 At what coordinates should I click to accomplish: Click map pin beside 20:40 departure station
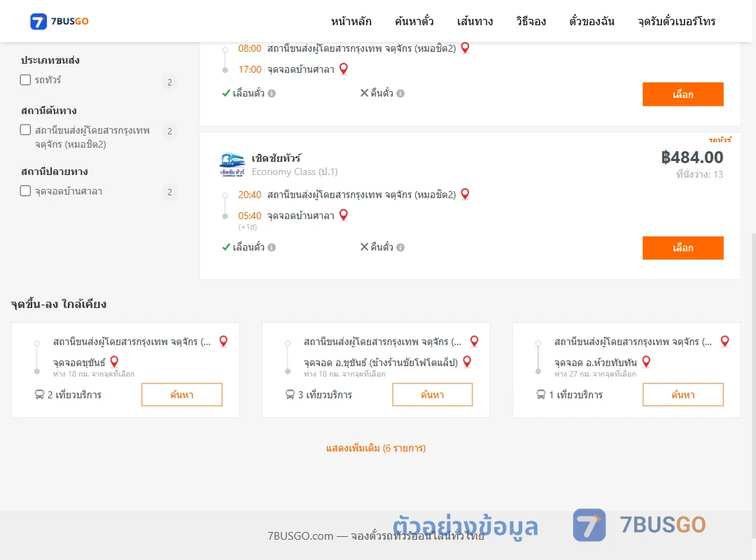(465, 194)
